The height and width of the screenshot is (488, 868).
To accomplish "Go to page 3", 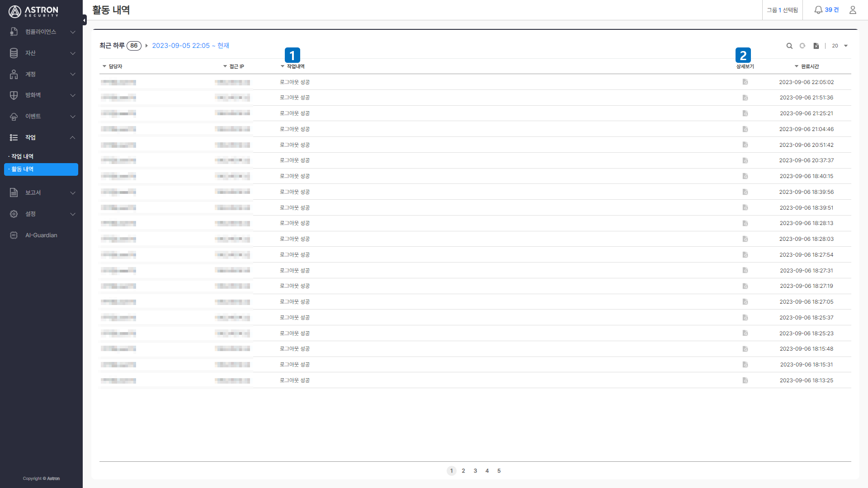I will [475, 471].
